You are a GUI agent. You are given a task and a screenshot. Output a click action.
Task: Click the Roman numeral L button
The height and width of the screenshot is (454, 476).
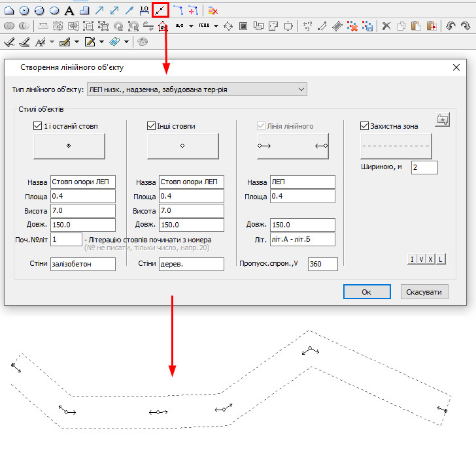click(441, 259)
